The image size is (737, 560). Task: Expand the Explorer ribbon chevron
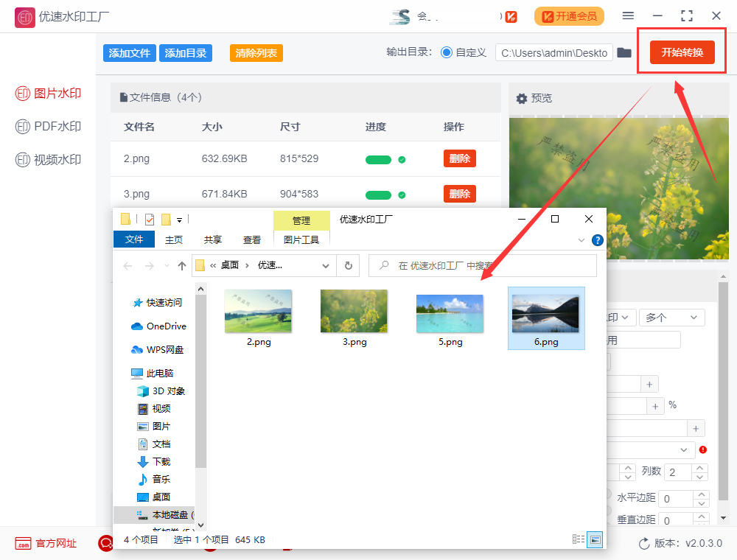(x=581, y=240)
